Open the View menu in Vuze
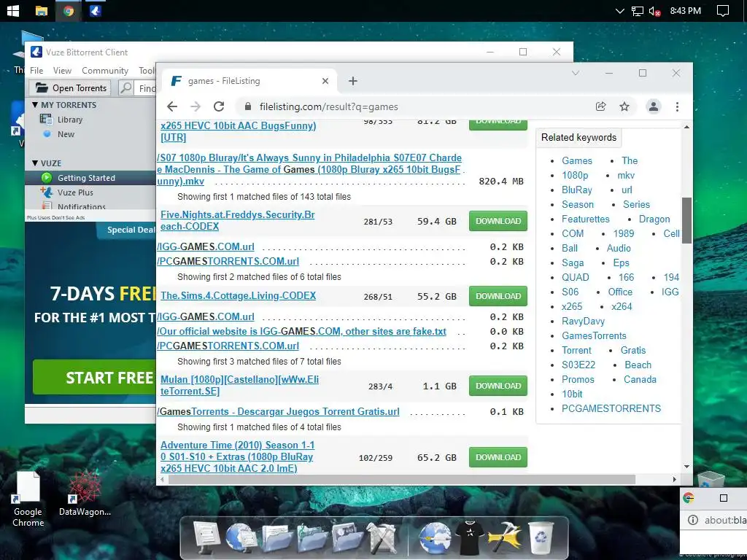The height and width of the screenshot is (560, 747). [63, 71]
